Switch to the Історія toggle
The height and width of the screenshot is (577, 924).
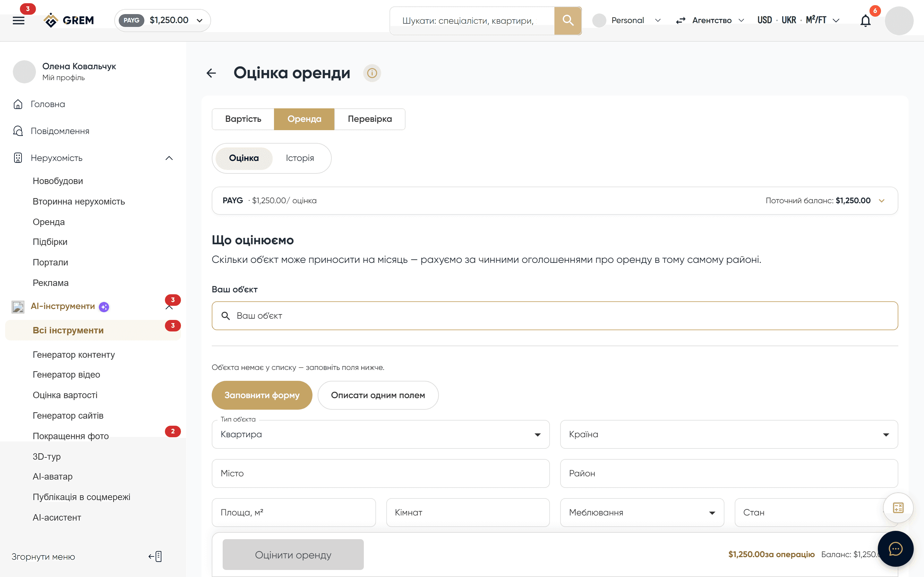click(300, 158)
